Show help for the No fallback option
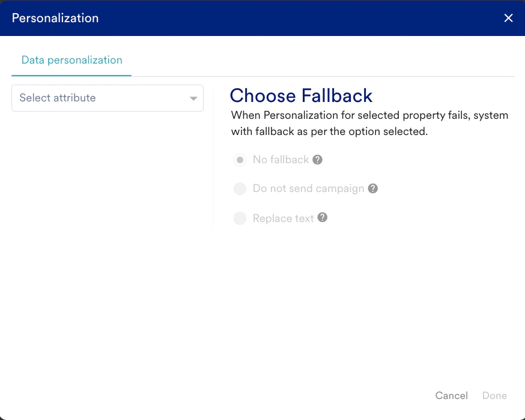 point(318,160)
